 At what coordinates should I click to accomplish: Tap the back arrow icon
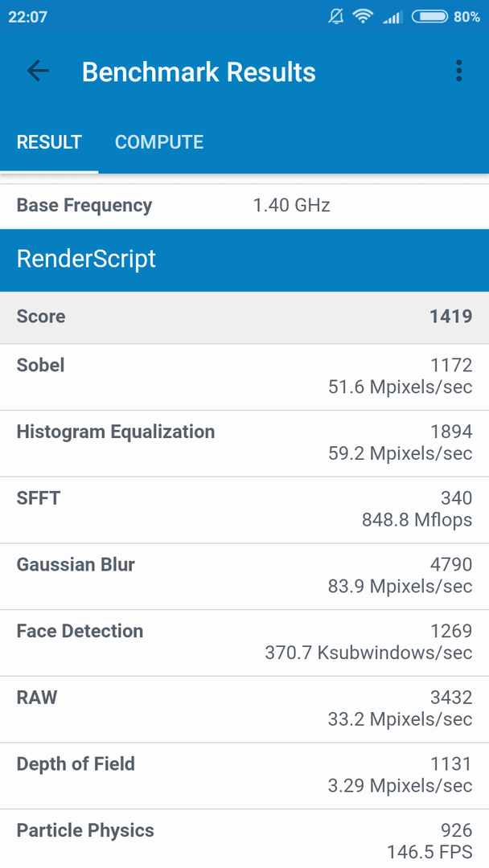tap(38, 72)
